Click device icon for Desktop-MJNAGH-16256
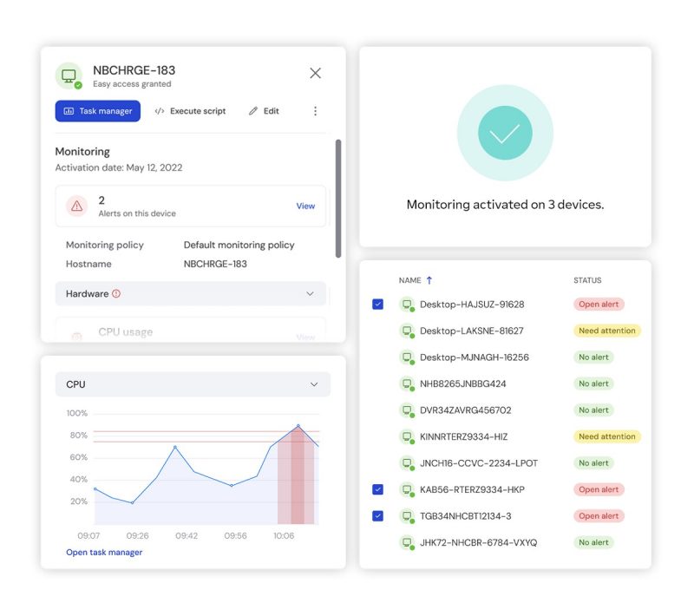The image size is (694, 616). click(407, 357)
